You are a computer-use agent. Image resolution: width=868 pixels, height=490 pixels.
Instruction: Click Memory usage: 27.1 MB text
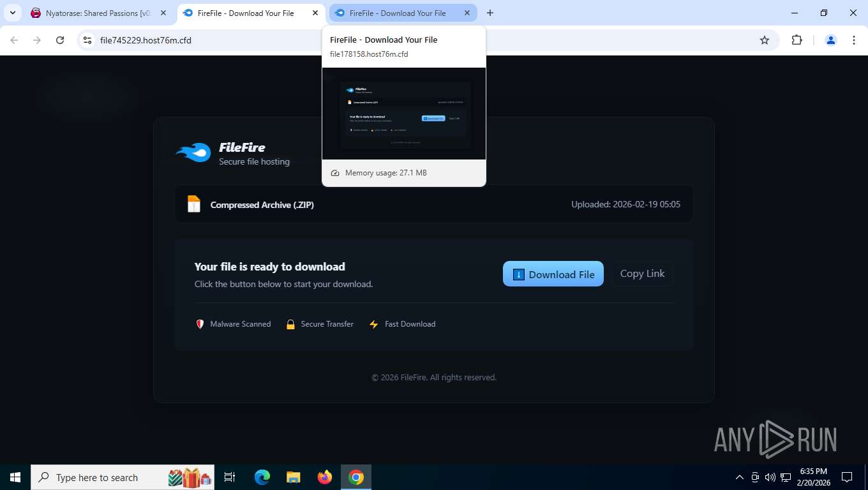click(x=385, y=173)
